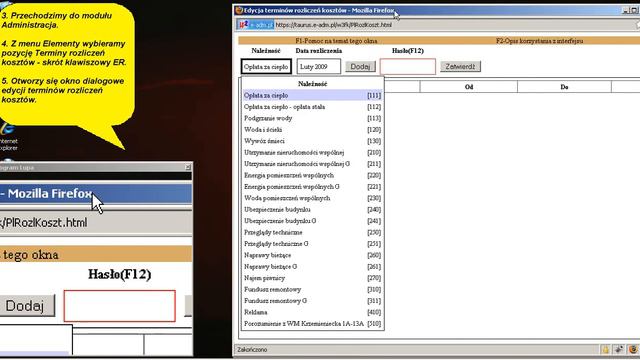The width and height of the screenshot is (640, 360).
Task: Select Porozumienie z WM Krzemieniecka 1A-13A [510]
Action: (x=313, y=324)
